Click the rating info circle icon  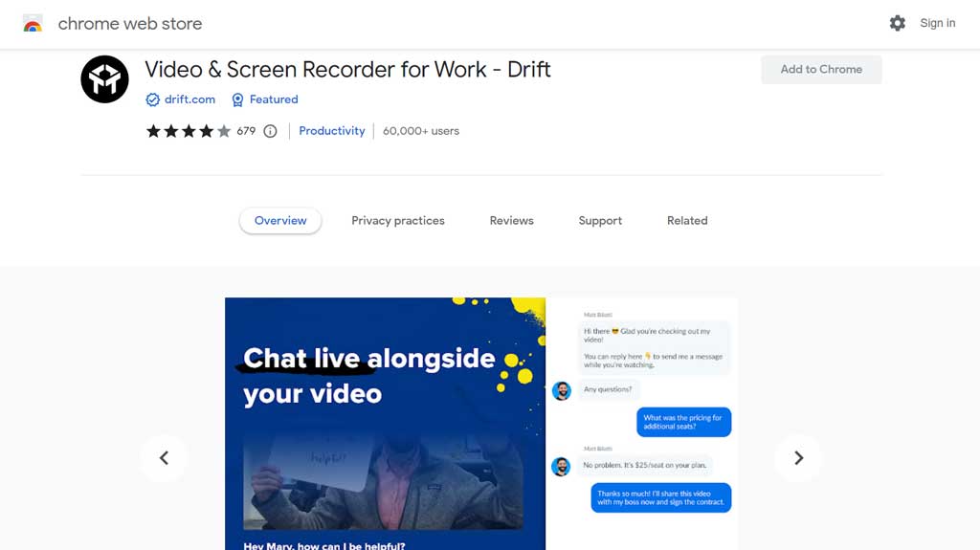tap(270, 131)
